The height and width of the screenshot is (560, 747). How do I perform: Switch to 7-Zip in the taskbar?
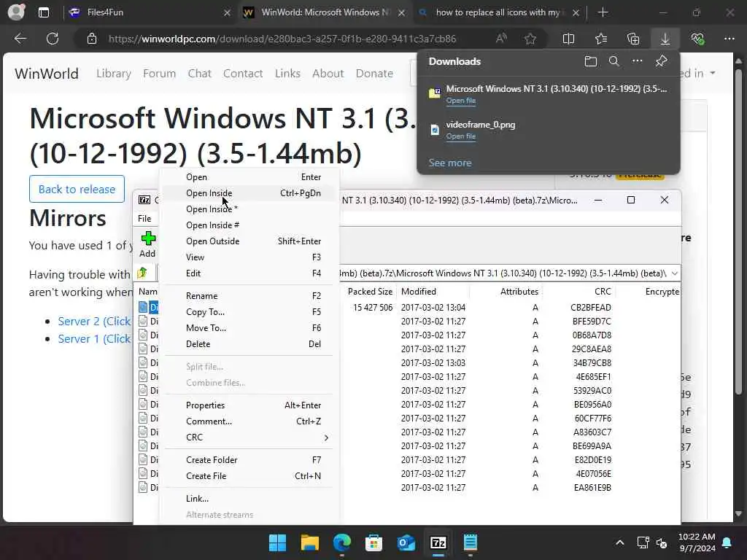(438, 542)
